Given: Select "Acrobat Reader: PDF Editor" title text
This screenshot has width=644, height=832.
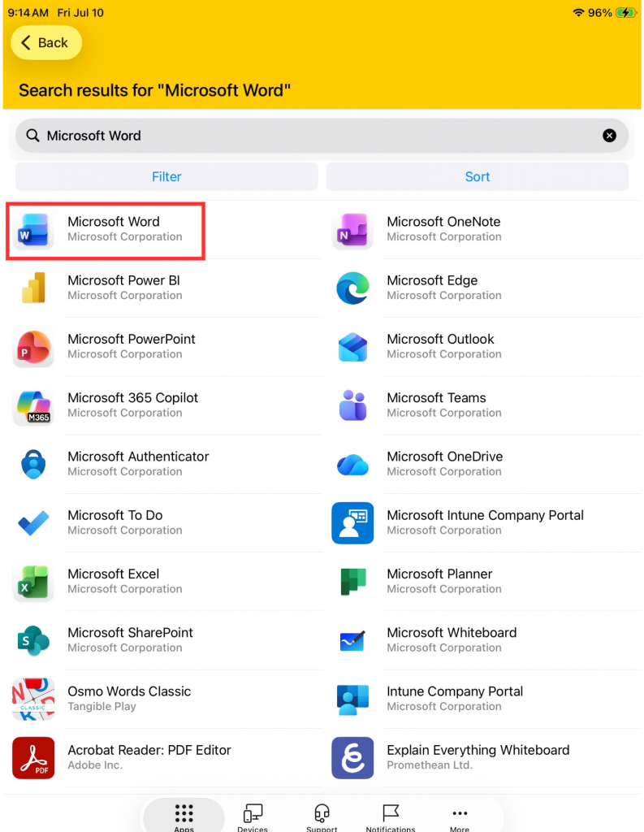Looking at the screenshot, I should (149, 750).
